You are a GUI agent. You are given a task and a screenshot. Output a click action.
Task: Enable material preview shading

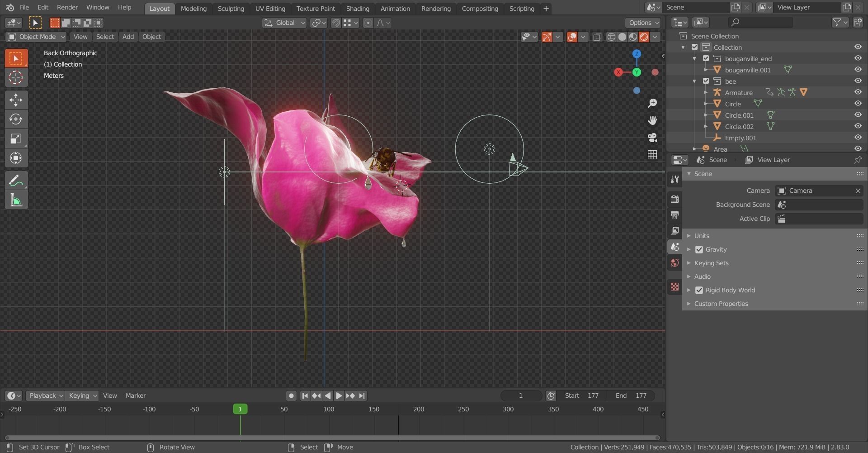633,37
